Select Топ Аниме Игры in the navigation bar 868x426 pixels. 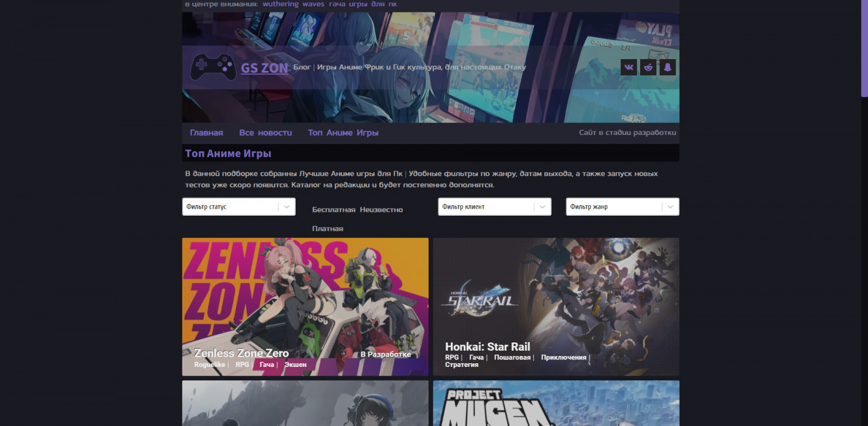click(343, 133)
